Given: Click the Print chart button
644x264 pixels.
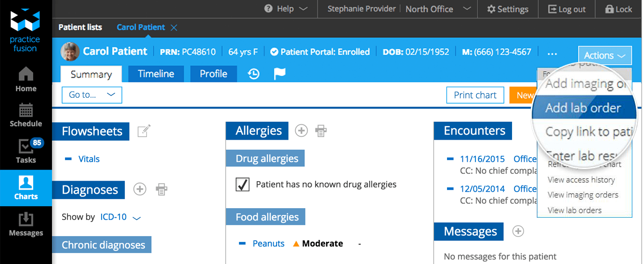Looking at the screenshot, I should 475,95.
